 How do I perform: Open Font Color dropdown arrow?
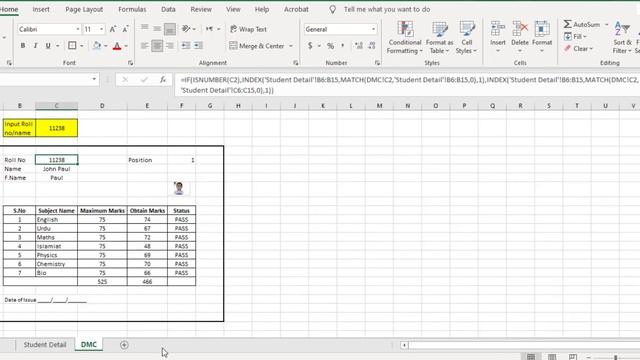(x=126, y=46)
